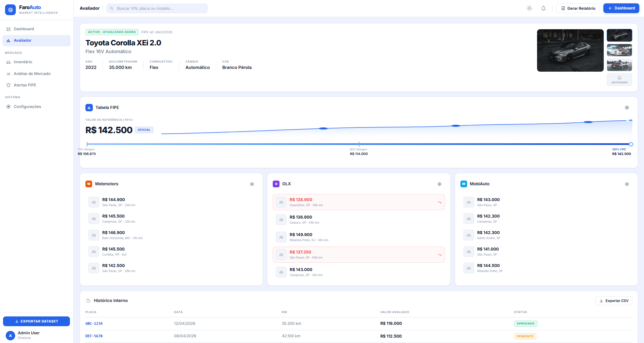Select OLX listing R$ 149.900

pyautogui.click(x=359, y=237)
